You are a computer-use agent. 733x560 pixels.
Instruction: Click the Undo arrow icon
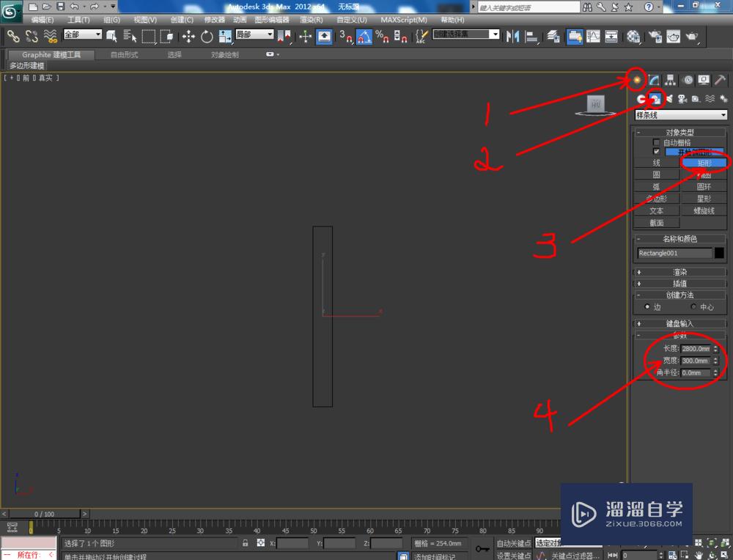coord(74,7)
